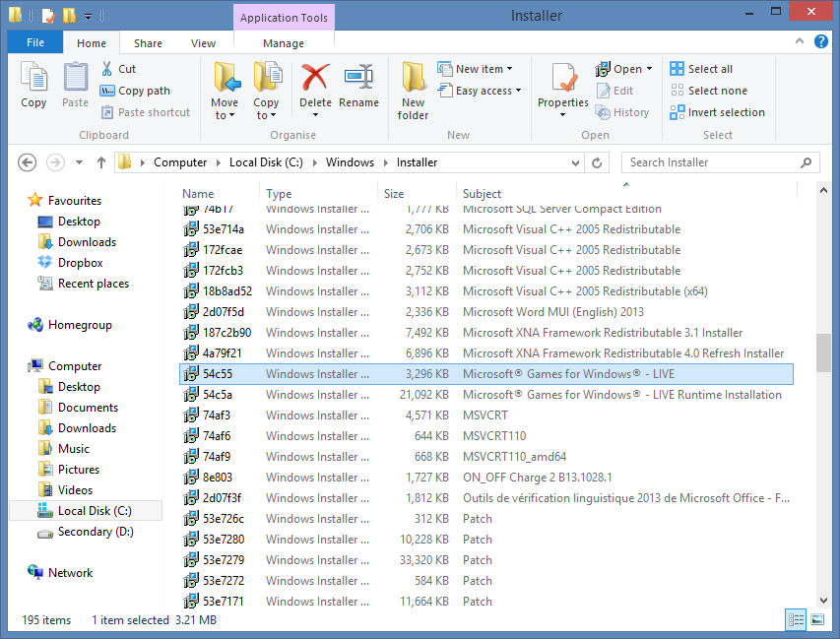Click the scroll down arrow of file list

pyautogui.click(x=823, y=601)
